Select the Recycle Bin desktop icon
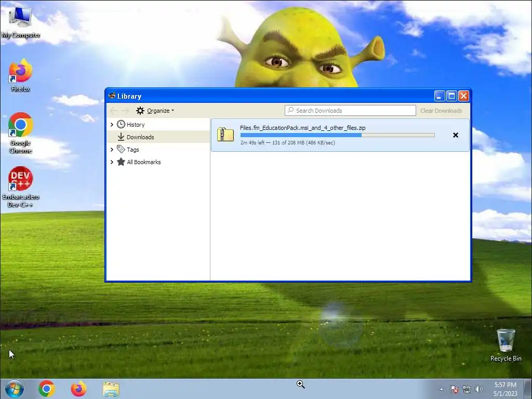 [506, 345]
